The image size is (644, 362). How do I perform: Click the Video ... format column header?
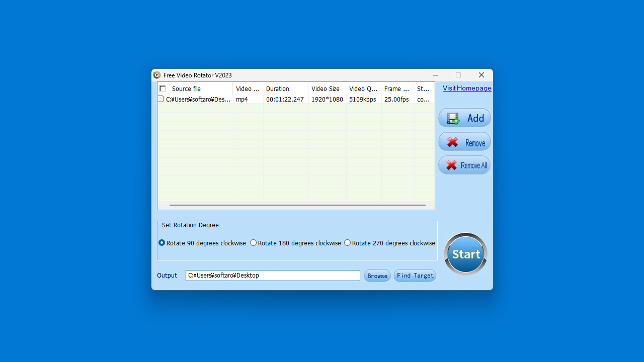coord(248,88)
